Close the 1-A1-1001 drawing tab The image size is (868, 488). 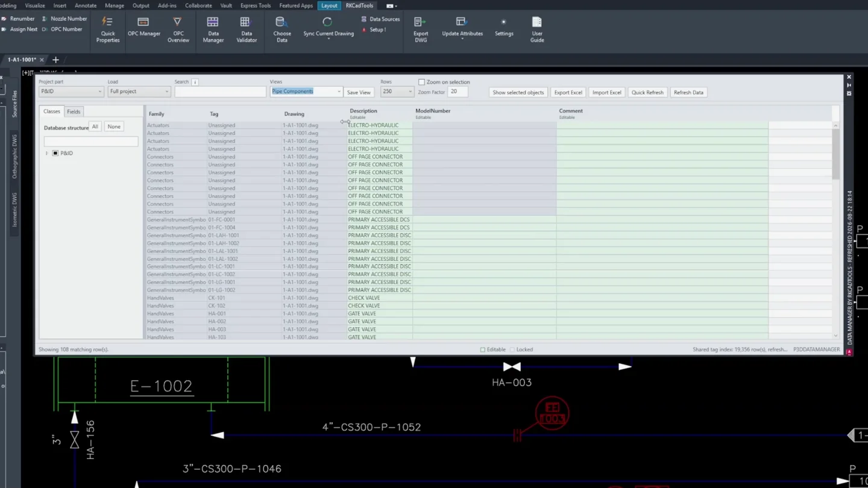(42, 60)
